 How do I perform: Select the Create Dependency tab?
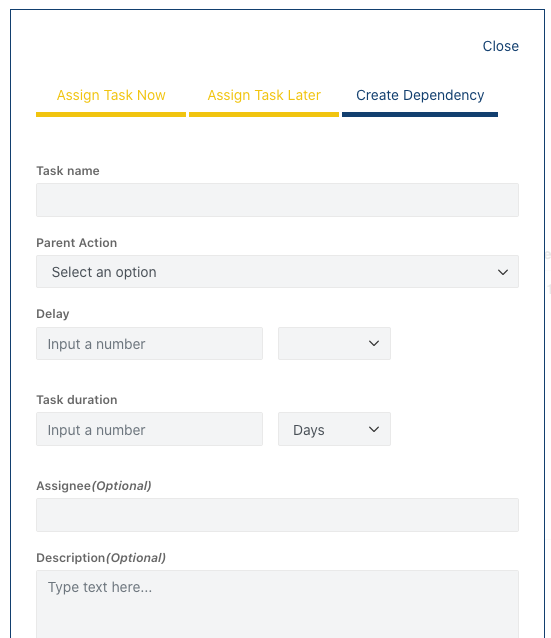click(420, 95)
